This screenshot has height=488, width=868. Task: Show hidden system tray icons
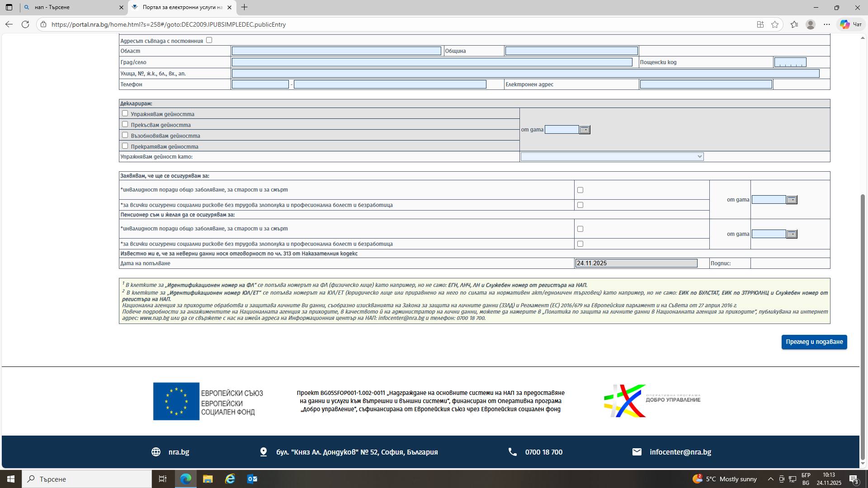point(770,479)
